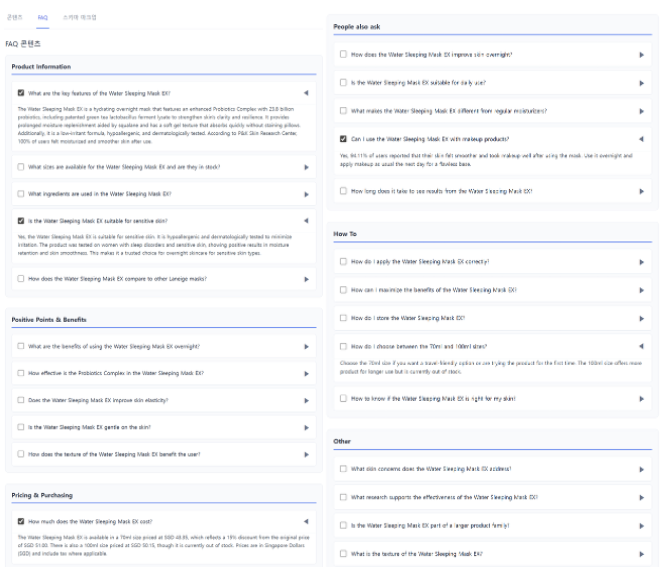666x577 pixels.
Task: Expand 'improve skin overnight' question arrow
Action: [641, 54]
